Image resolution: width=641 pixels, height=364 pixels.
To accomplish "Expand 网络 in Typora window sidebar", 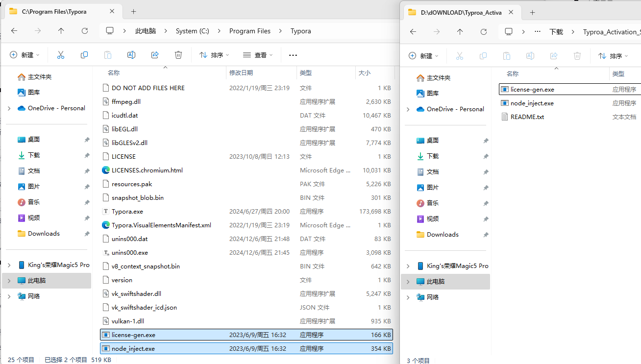I will (x=9, y=296).
